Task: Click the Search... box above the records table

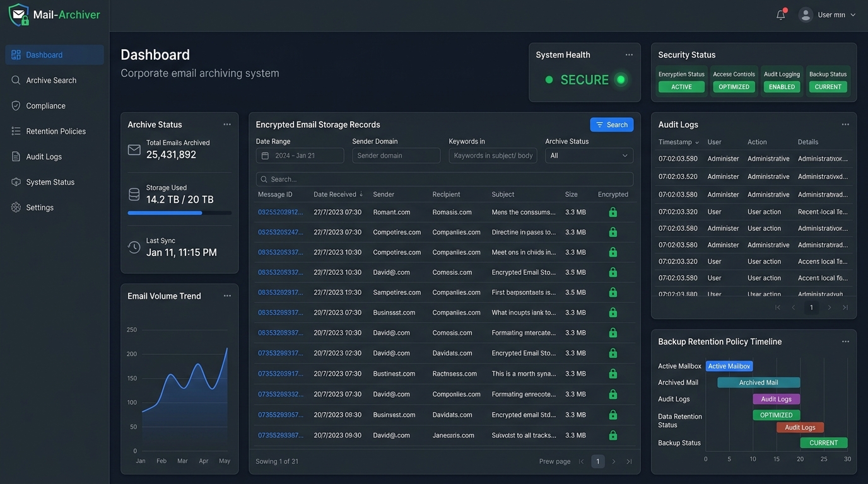Action: 445,179
